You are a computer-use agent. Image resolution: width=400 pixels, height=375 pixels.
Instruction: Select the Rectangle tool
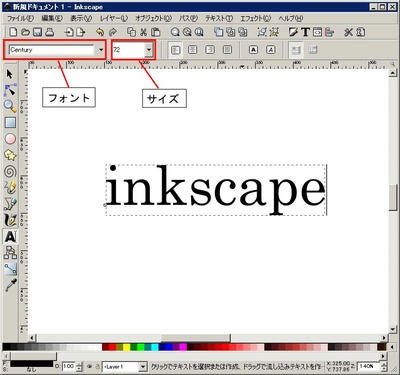coord(10,123)
